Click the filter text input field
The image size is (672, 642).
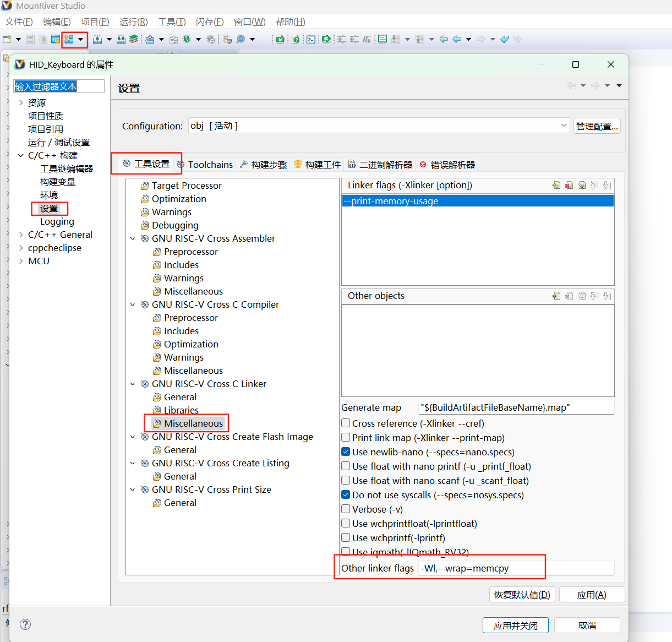pyautogui.click(x=59, y=86)
